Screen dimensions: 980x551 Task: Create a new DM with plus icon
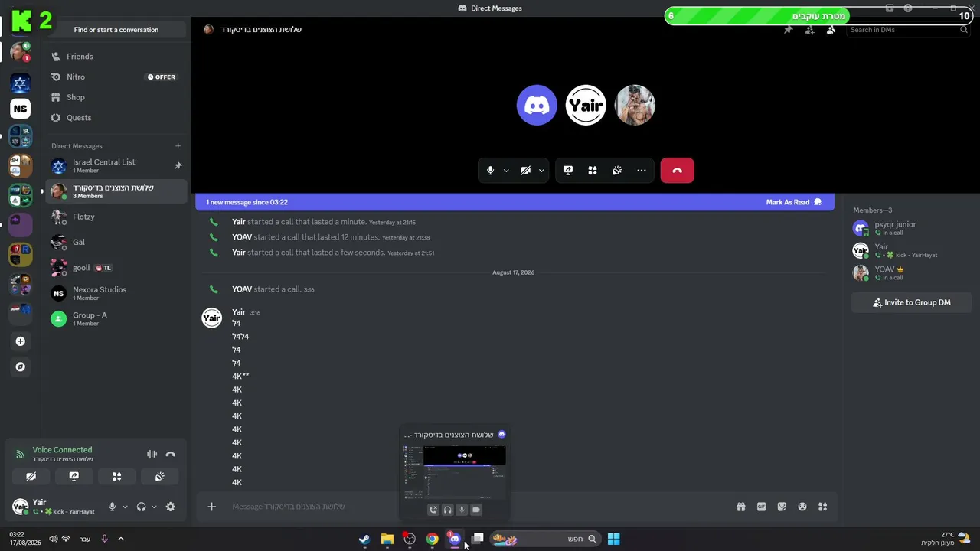tap(178, 146)
